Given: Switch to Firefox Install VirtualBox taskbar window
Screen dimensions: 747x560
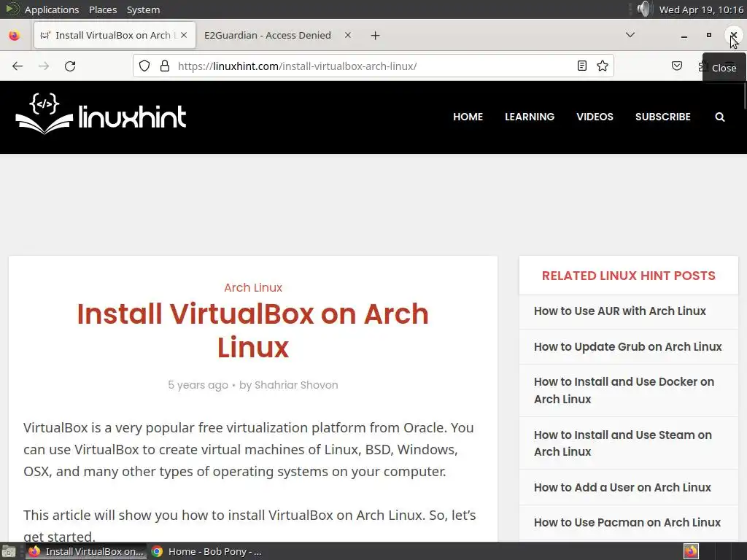Looking at the screenshot, I should (86, 551).
